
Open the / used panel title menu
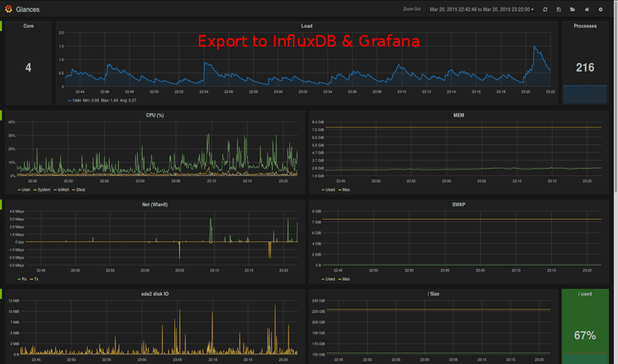pyautogui.click(x=585, y=294)
